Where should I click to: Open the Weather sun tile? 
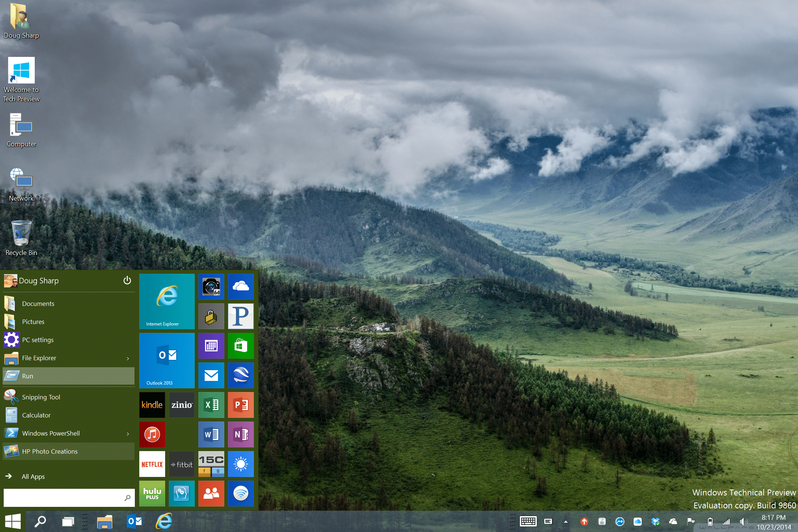241,464
